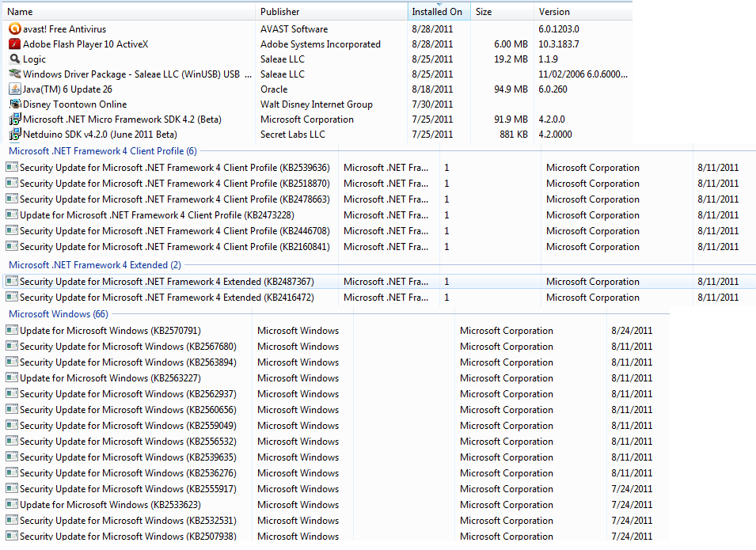Select Update for .NET Framework 4 Client Profile (KB2473228)

point(157,215)
